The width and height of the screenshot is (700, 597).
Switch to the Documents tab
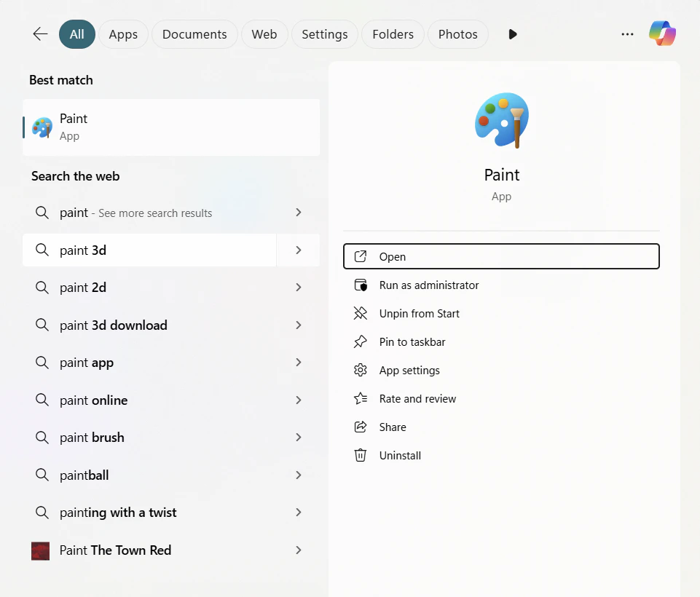[194, 34]
